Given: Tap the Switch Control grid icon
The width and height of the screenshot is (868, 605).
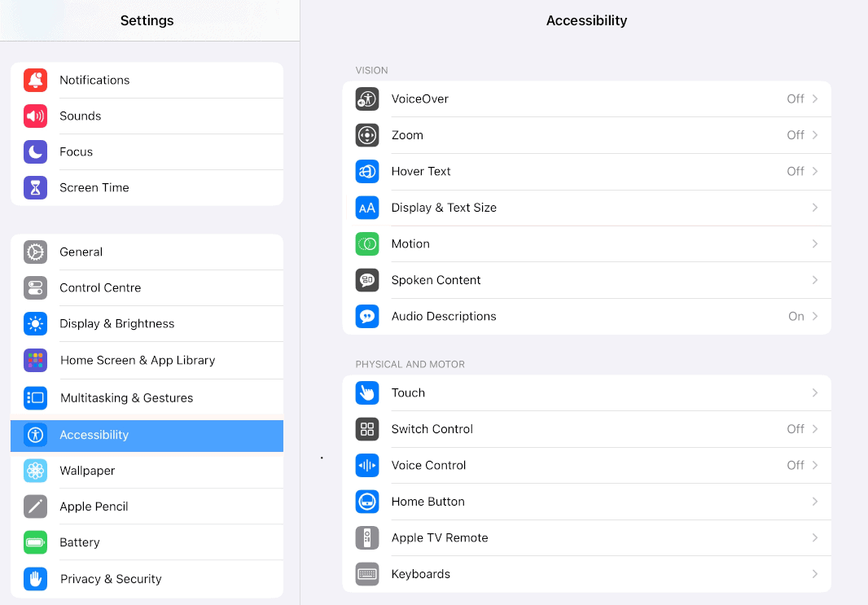Looking at the screenshot, I should (x=367, y=429).
